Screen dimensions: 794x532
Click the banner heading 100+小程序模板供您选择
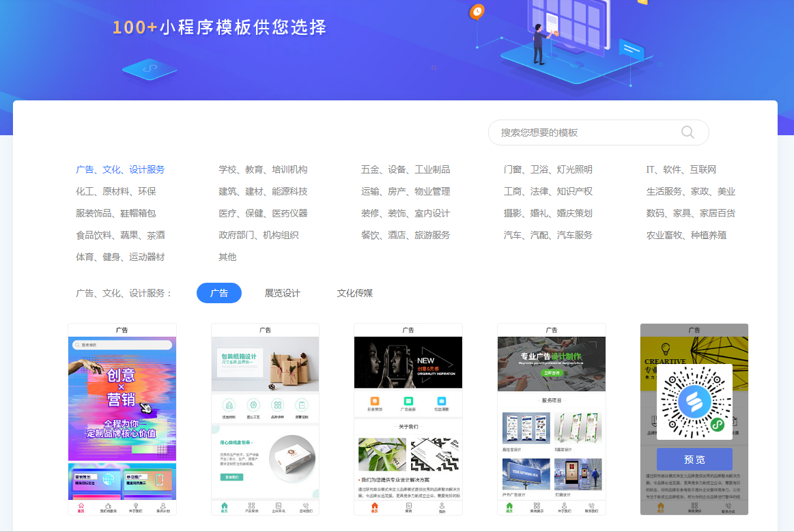click(219, 27)
